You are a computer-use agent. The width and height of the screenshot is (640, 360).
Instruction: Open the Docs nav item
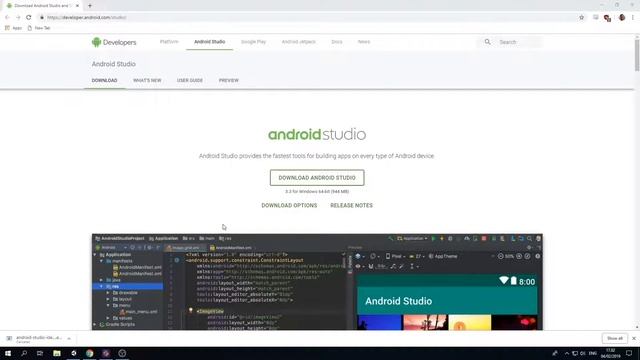coord(337,42)
